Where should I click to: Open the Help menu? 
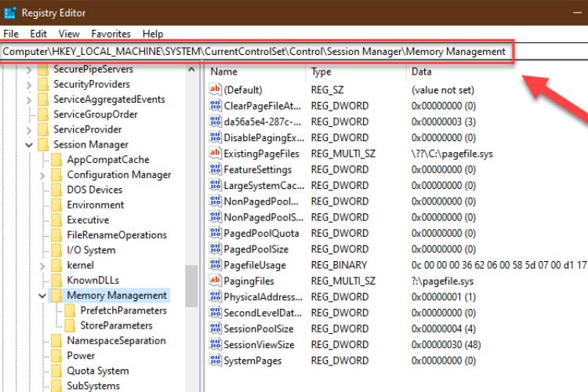(153, 34)
